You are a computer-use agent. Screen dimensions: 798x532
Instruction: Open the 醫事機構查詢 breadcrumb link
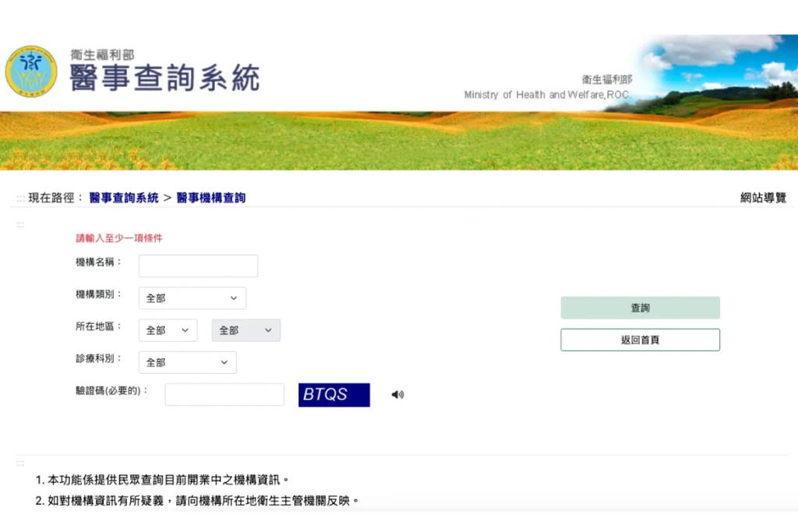click(x=211, y=198)
